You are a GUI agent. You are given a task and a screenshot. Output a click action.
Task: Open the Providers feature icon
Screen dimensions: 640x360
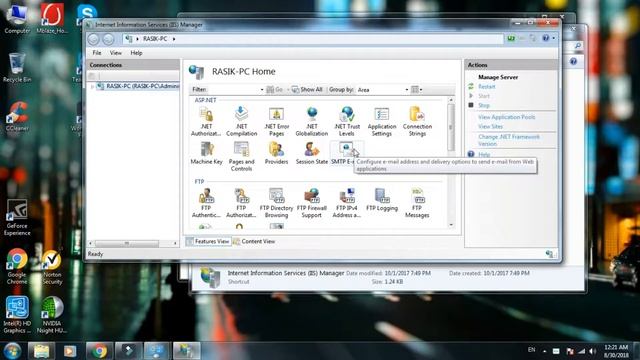tap(276, 153)
